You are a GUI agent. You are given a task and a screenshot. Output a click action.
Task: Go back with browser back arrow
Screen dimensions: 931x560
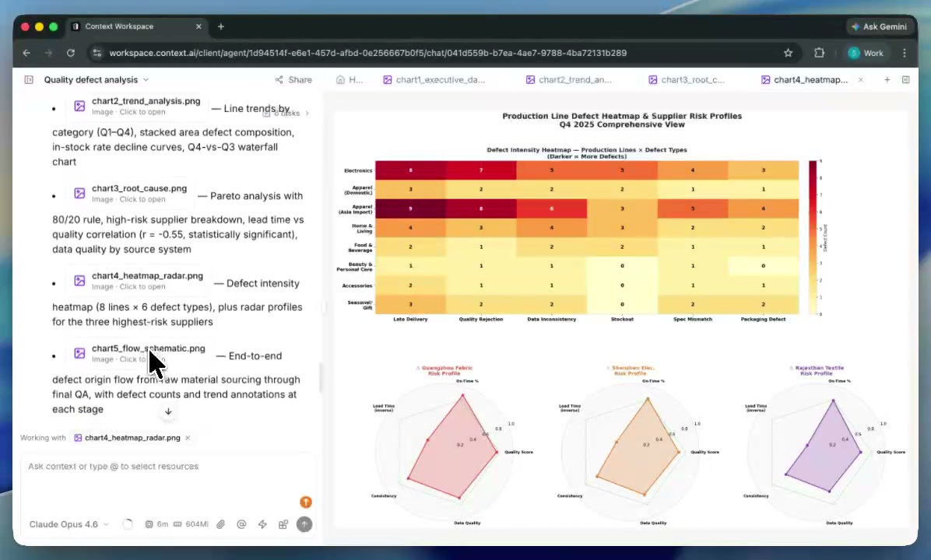26,53
